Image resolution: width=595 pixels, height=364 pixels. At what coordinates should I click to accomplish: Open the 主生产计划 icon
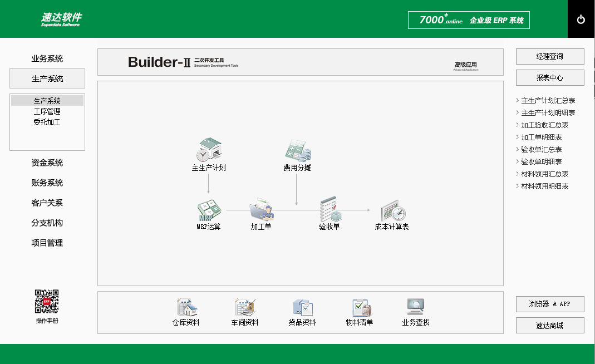coord(209,150)
